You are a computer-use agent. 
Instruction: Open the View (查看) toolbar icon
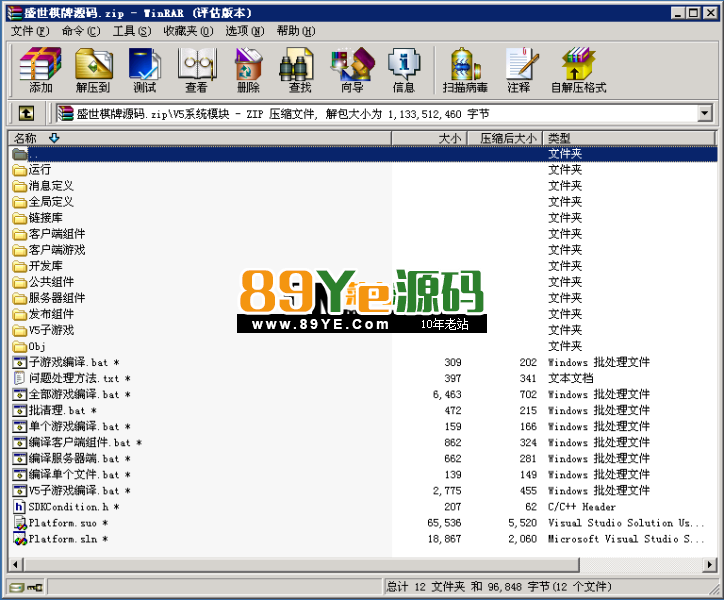coord(197,70)
